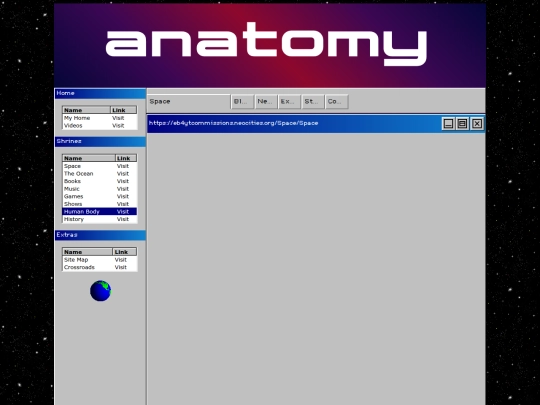Image resolution: width=540 pixels, height=405 pixels.
Task: Select 'The Ocean' row name
Action: [x=79, y=174]
